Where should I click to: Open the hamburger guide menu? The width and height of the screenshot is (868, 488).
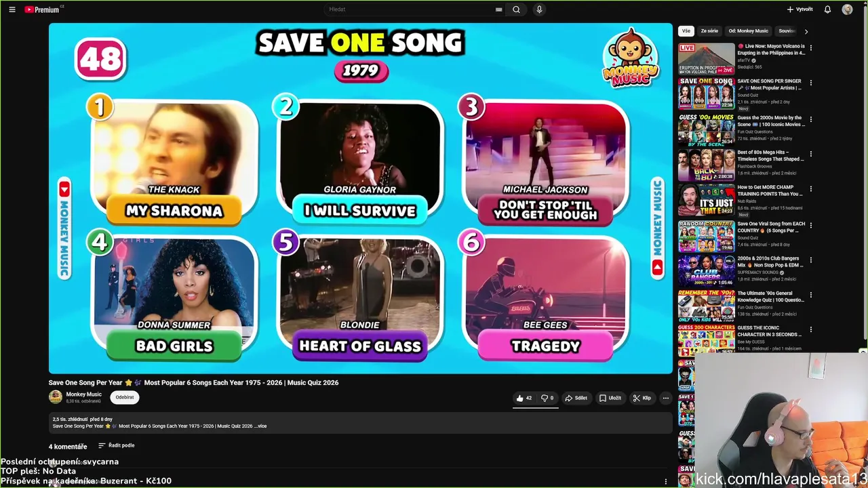pyautogui.click(x=12, y=9)
